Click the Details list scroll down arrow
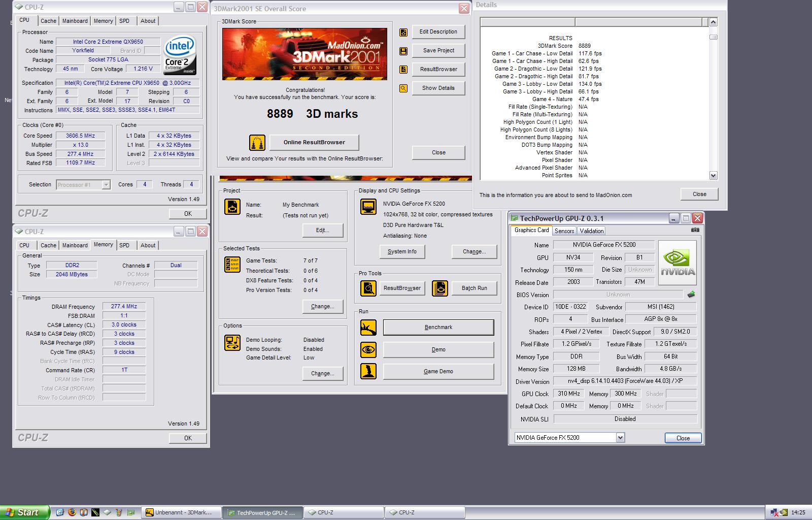This screenshot has height=520, width=812. click(x=713, y=176)
